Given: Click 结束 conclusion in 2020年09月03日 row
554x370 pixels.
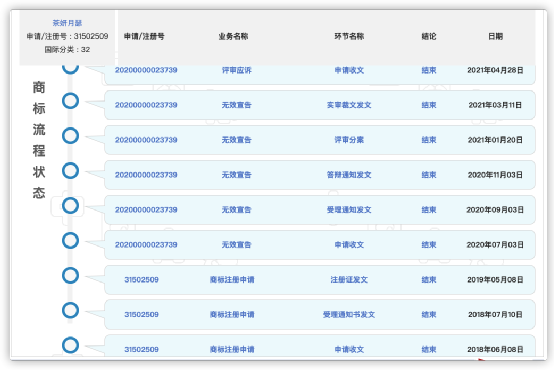Looking at the screenshot, I should pos(429,210).
